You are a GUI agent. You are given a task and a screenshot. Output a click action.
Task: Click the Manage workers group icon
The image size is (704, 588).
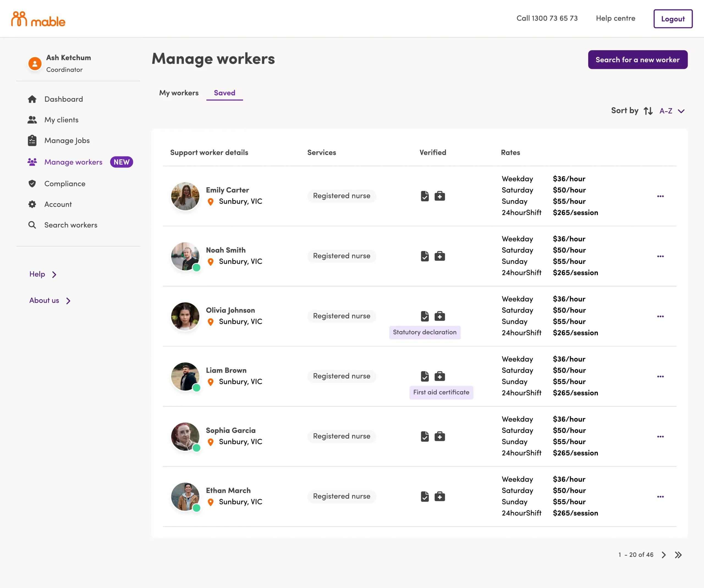[32, 162]
